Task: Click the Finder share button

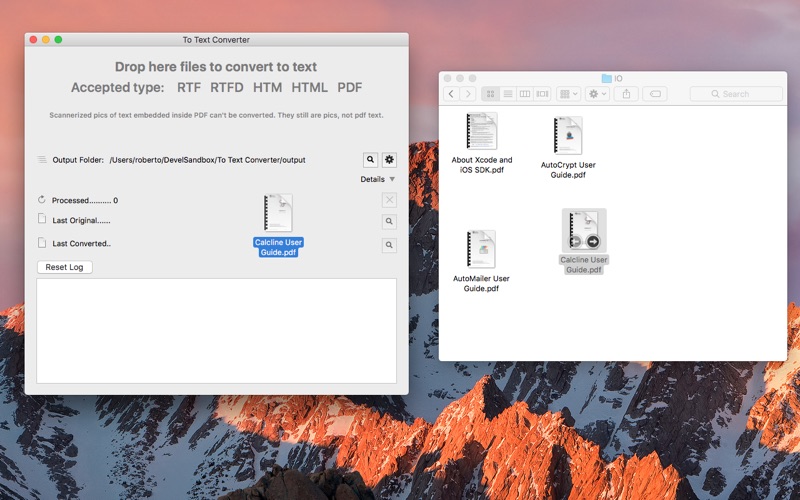Action: point(626,94)
